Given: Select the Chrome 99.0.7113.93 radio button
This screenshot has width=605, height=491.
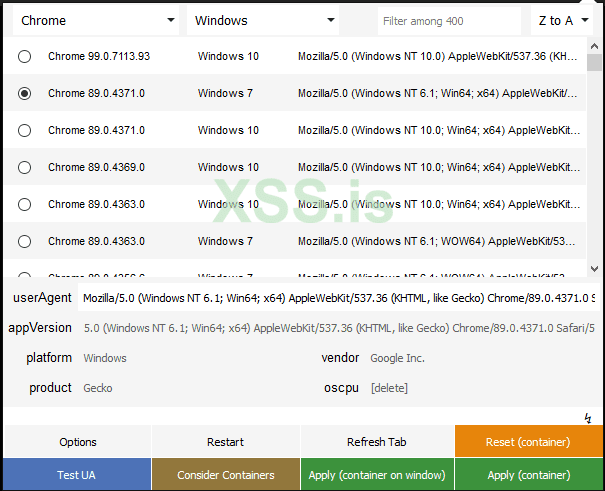Looking at the screenshot, I should click(x=24, y=57).
